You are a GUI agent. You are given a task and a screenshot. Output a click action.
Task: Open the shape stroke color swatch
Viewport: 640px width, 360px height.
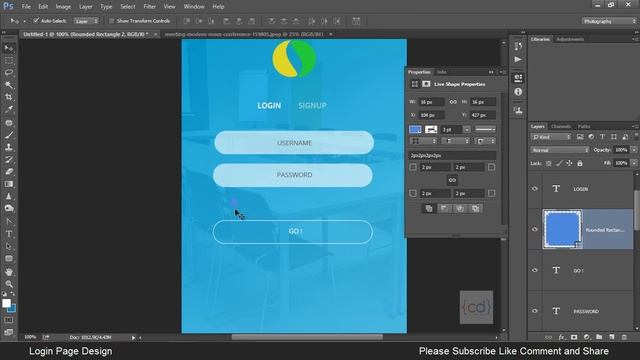point(431,129)
